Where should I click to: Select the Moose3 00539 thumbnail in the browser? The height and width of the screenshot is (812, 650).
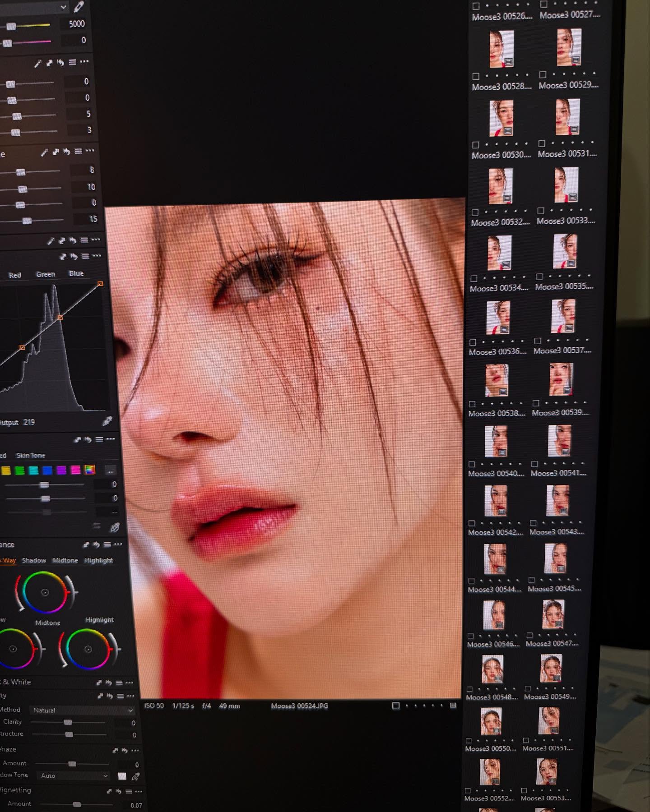(561, 380)
